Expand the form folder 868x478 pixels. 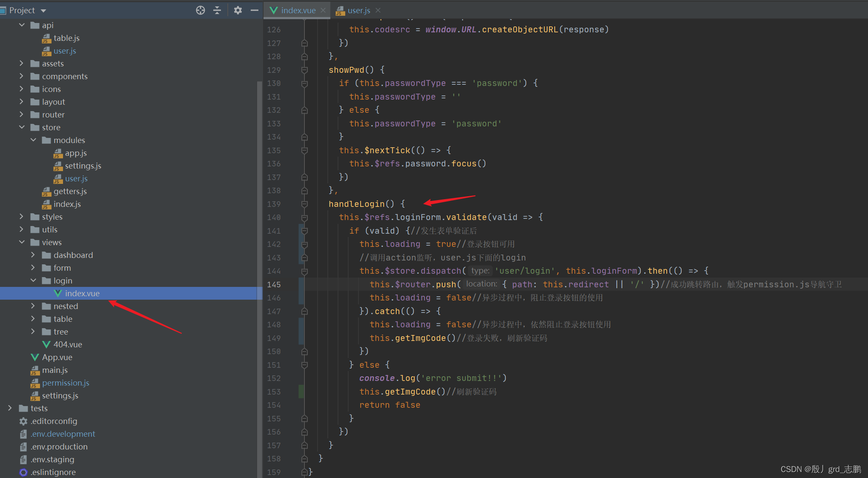(33, 268)
